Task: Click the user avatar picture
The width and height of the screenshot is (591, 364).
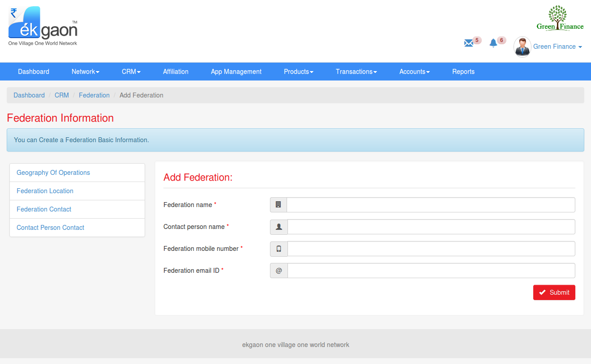Action: [x=522, y=47]
